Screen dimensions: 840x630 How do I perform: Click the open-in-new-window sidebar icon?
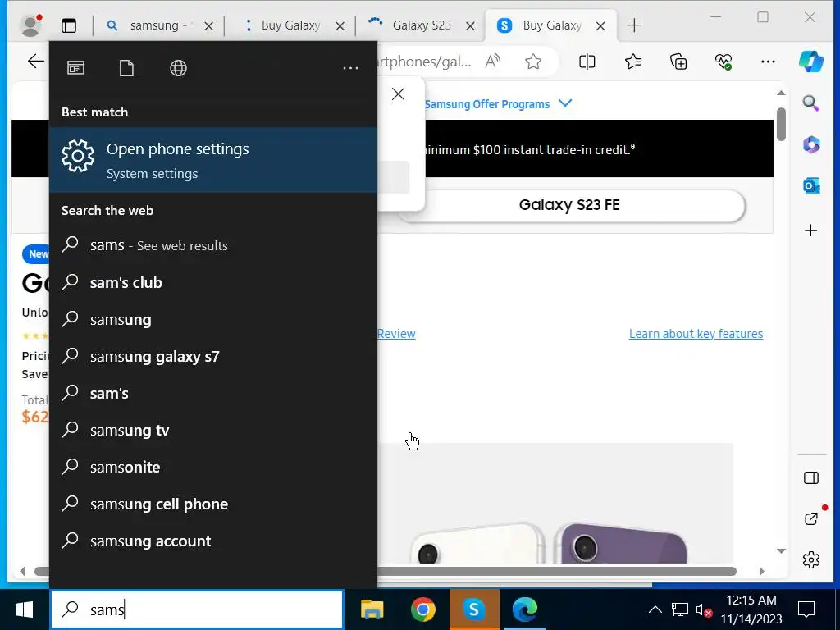(811, 518)
